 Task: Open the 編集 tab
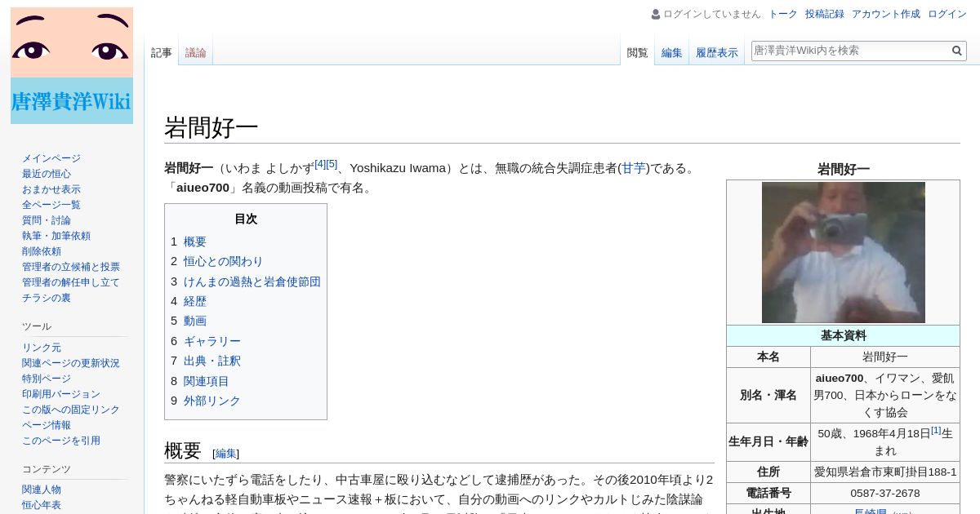click(672, 52)
